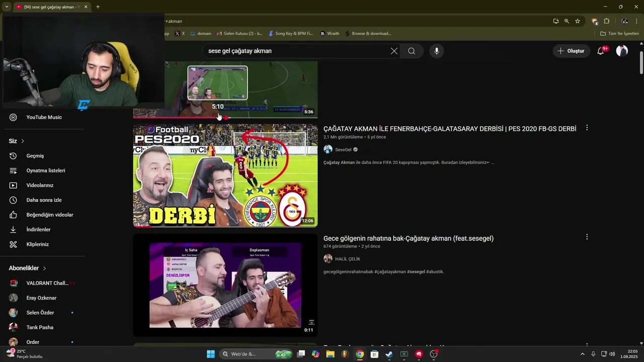
Task: Expand the Siz section
Action: pos(17,141)
